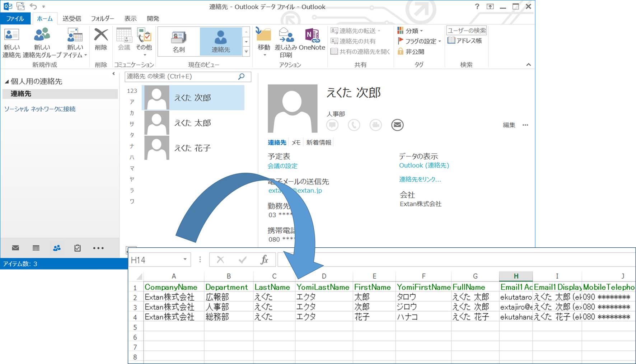636x364 pixels.
Task: Click the email envelope icon in contact card
Action: [x=397, y=125]
